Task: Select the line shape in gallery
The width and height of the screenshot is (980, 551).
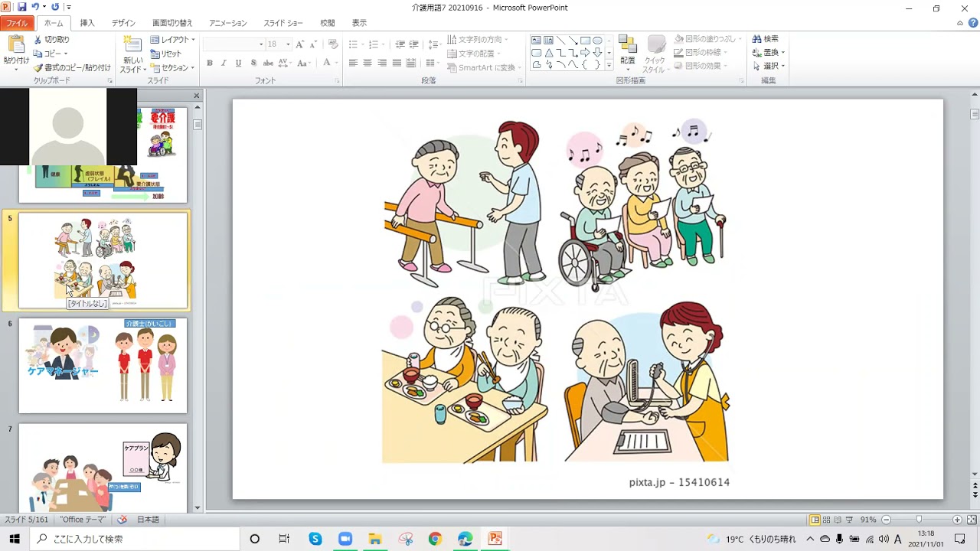Action: [560, 41]
